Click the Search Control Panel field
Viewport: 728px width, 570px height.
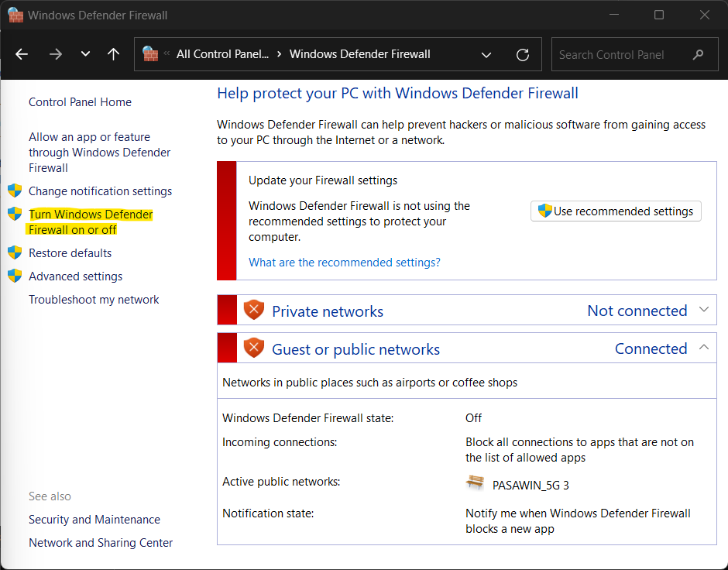(620, 55)
